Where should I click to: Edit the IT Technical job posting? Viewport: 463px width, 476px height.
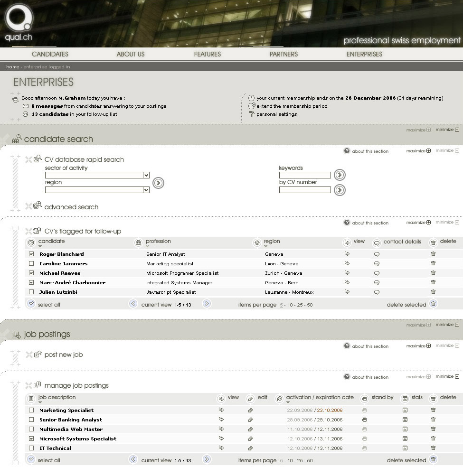click(x=250, y=448)
